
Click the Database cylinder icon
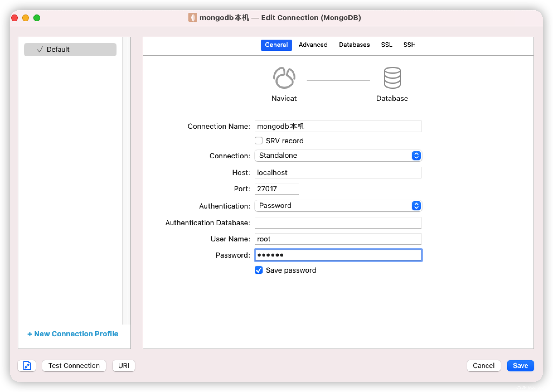point(392,78)
